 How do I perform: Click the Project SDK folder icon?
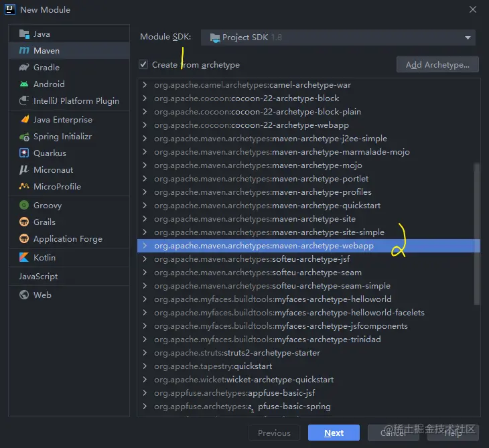215,38
